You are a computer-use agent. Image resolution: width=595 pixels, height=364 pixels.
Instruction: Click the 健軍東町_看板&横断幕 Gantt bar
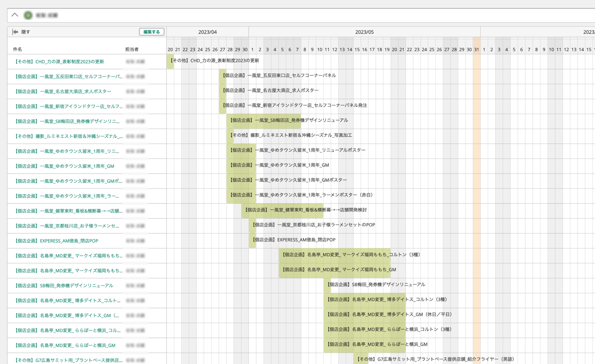coord(282,210)
